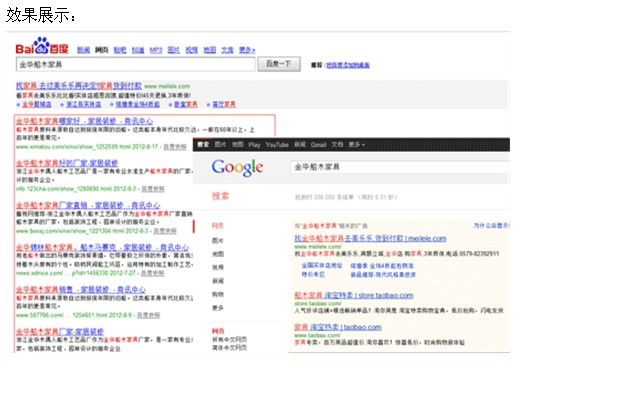
Task: Open Play in Google's top bar
Action: (254, 144)
